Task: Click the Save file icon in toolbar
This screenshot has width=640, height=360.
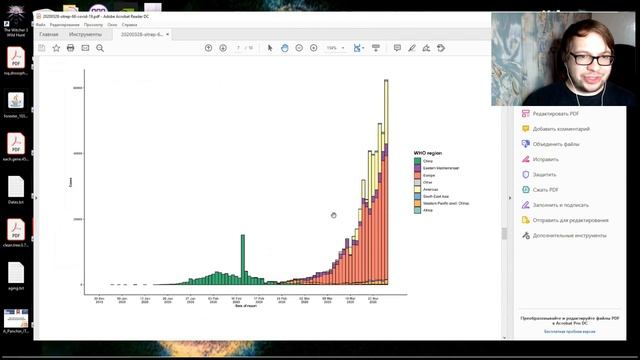Action: click(42, 48)
